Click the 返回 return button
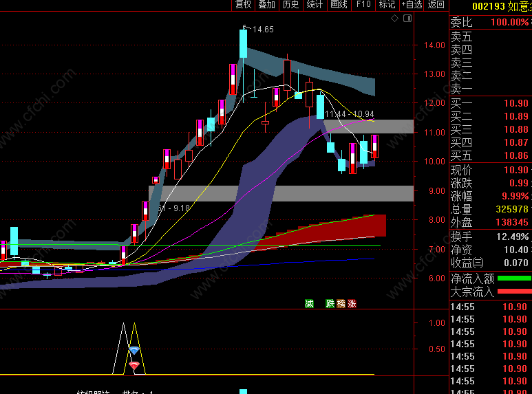Viewport: 532px width, 394px height. pyautogui.click(x=436, y=5)
